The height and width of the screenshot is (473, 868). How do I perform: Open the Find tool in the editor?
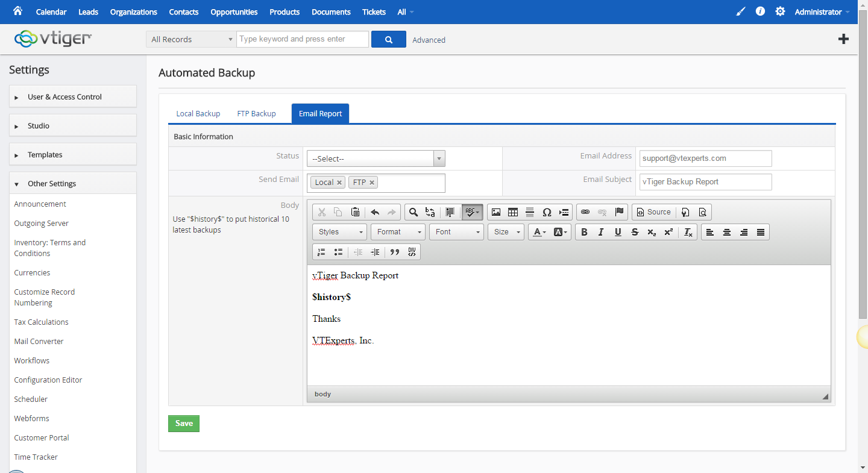pyautogui.click(x=414, y=212)
